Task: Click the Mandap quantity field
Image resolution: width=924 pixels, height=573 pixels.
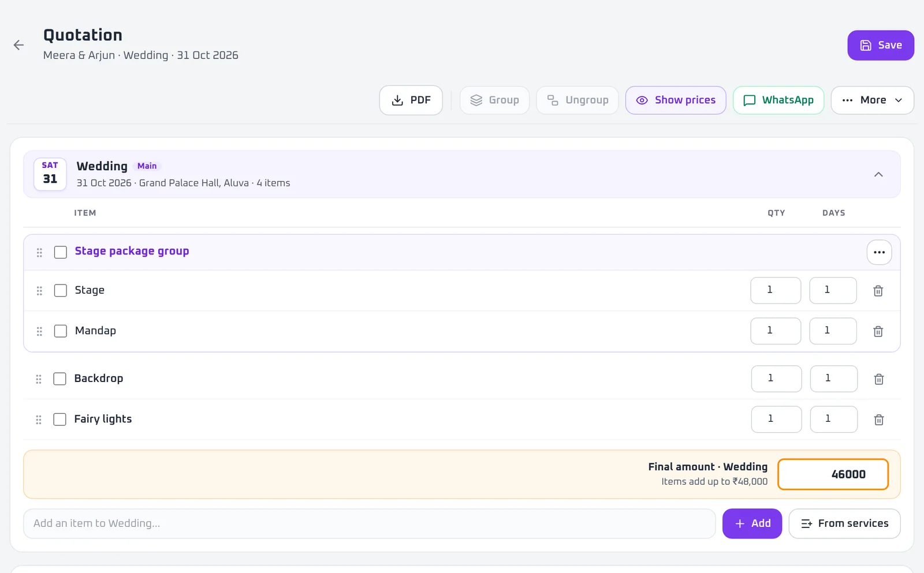Action: pos(776,331)
